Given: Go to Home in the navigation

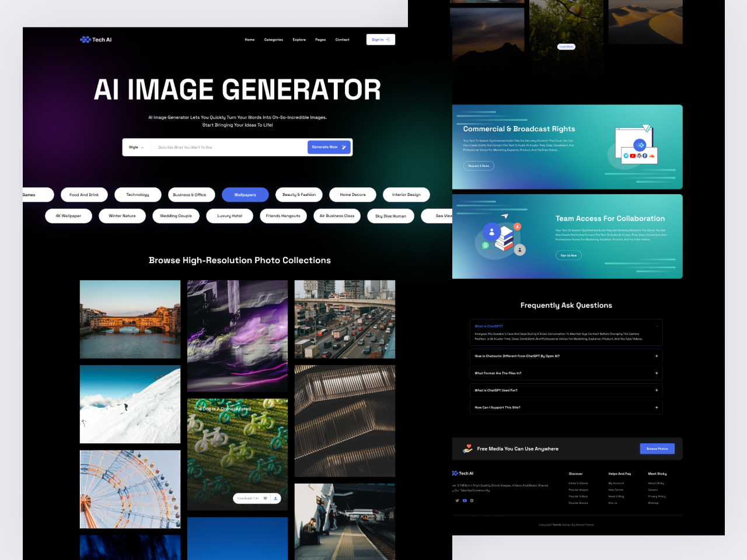Looking at the screenshot, I should click(250, 40).
